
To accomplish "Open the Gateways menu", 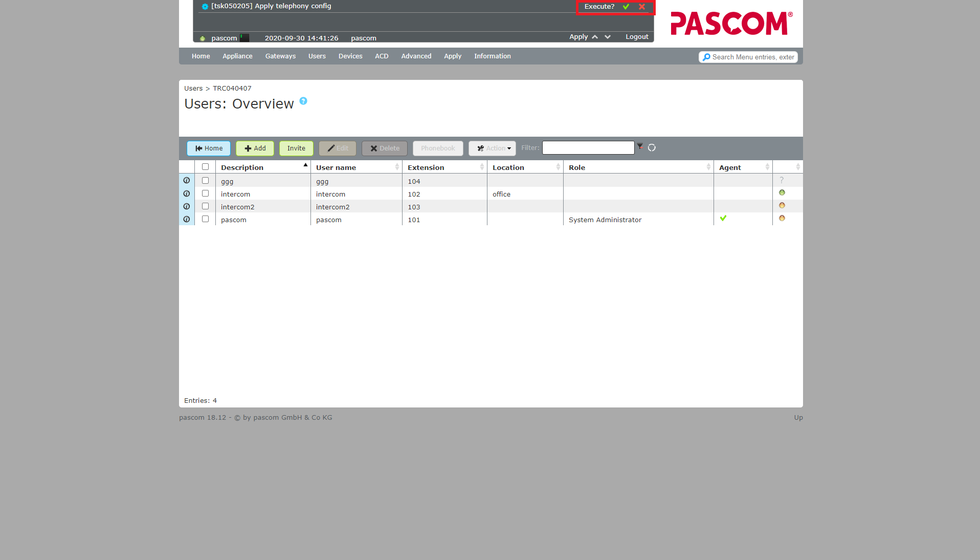I will click(280, 56).
